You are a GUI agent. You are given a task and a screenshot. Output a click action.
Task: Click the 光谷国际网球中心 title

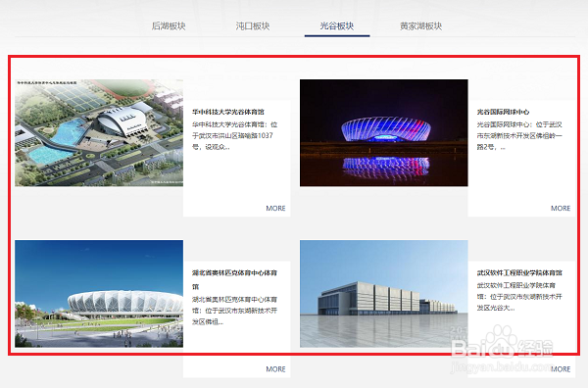[503, 112]
